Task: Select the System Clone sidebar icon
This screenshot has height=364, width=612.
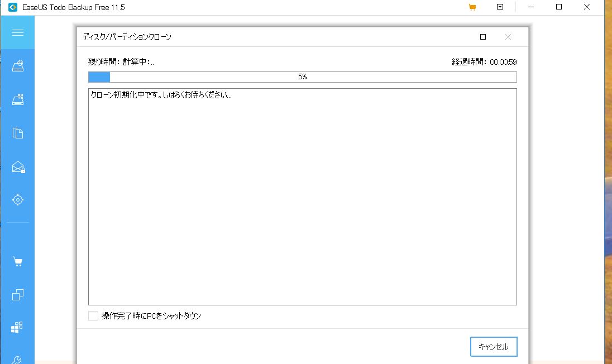Action: [x=17, y=327]
